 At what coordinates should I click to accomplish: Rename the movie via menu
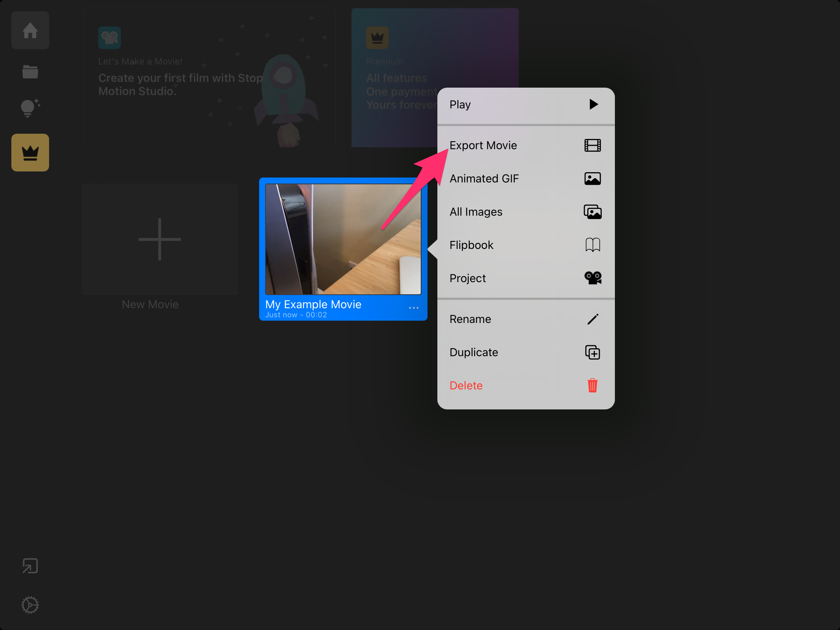pos(470,319)
